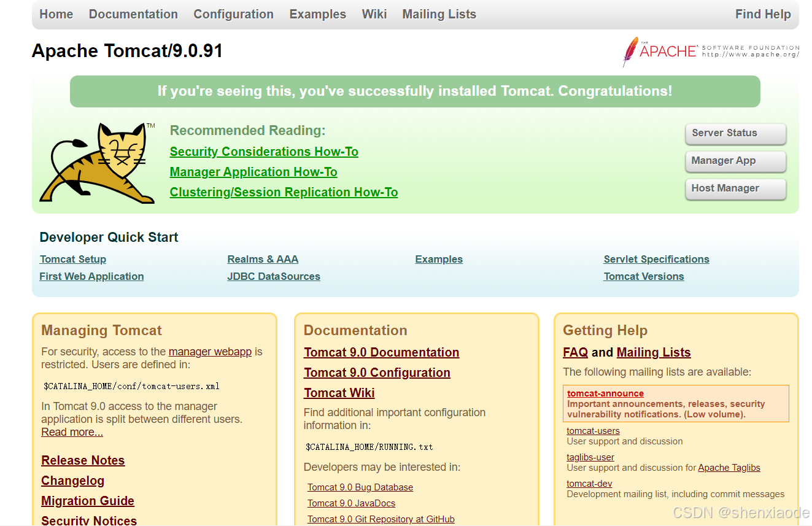Click the Server Status button
Viewport: 812px width, 526px height.
(735, 133)
